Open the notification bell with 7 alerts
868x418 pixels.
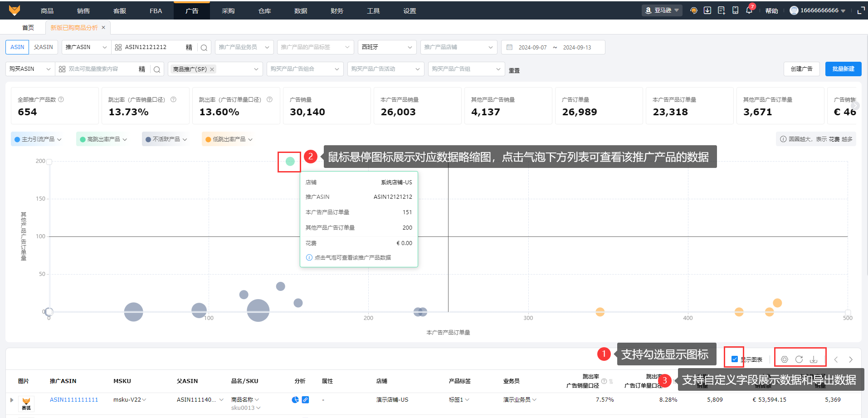(x=749, y=10)
